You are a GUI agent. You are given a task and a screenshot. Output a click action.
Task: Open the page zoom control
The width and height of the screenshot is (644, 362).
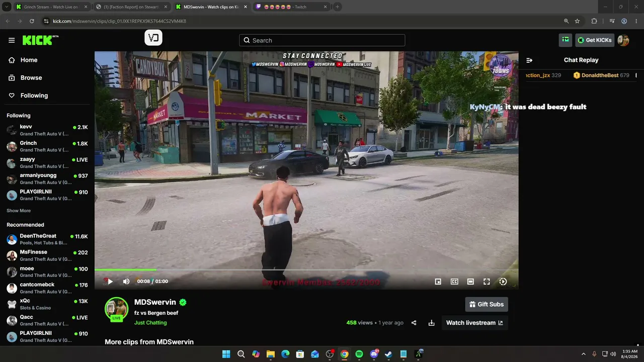point(566,21)
